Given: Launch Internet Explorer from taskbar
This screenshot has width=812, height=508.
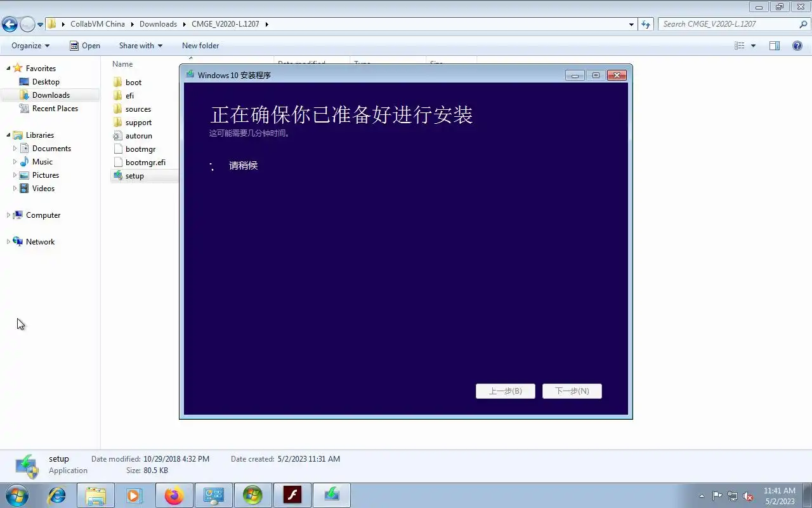Looking at the screenshot, I should point(56,495).
